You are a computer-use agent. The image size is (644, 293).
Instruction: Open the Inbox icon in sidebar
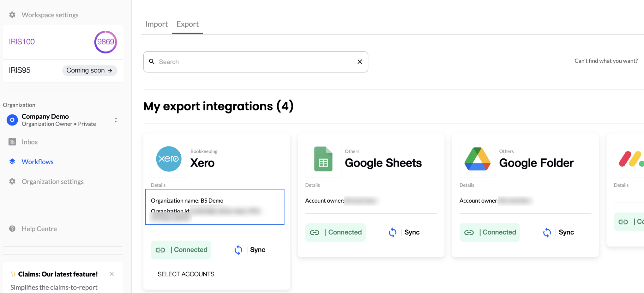tap(12, 142)
